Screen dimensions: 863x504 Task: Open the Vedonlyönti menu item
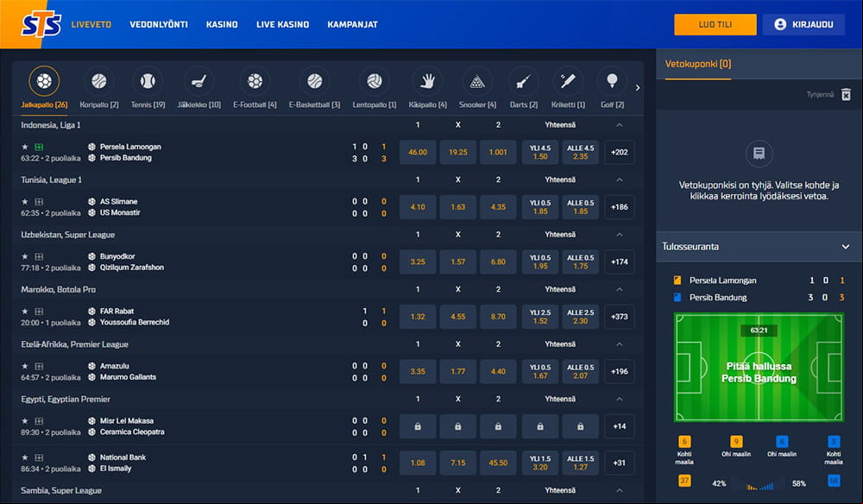click(159, 24)
